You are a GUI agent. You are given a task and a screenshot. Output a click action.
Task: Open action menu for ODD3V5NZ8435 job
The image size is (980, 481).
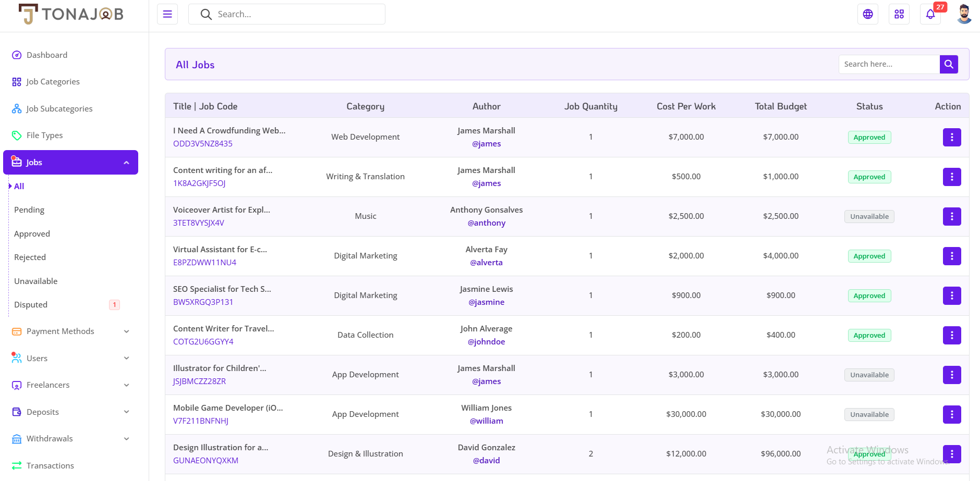coord(952,137)
